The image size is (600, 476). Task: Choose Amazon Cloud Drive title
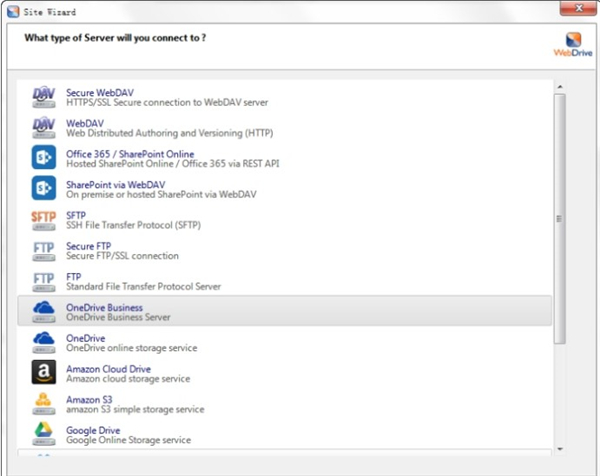coord(108,368)
